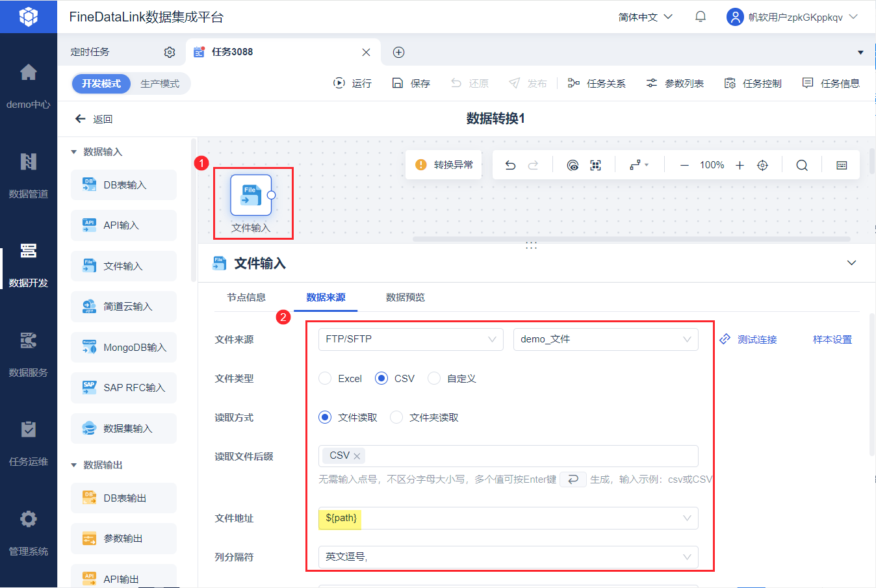Zoom in the canvas with plus
This screenshot has width=876, height=588.
pos(740,165)
